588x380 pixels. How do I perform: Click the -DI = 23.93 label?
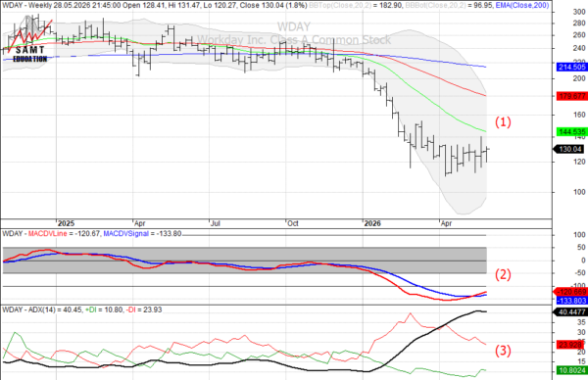point(144,309)
